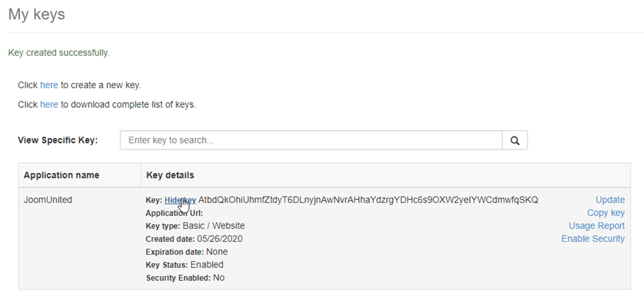Screen dimensions: 644x304
Task: Click the magnifier search button
Action: coord(514,140)
